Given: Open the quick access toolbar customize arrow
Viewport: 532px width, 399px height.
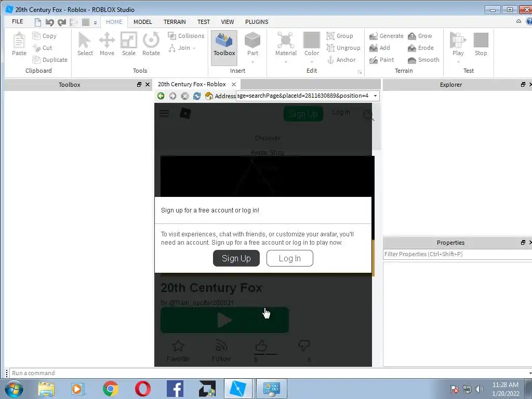Looking at the screenshot, I should (x=96, y=23).
